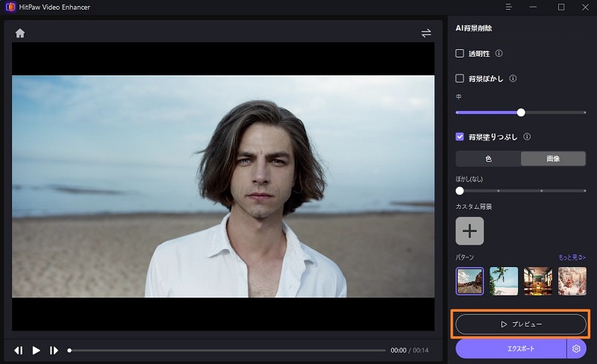Show info for 背景塗りつぶし option
This screenshot has width=597, height=364.
pos(527,137)
